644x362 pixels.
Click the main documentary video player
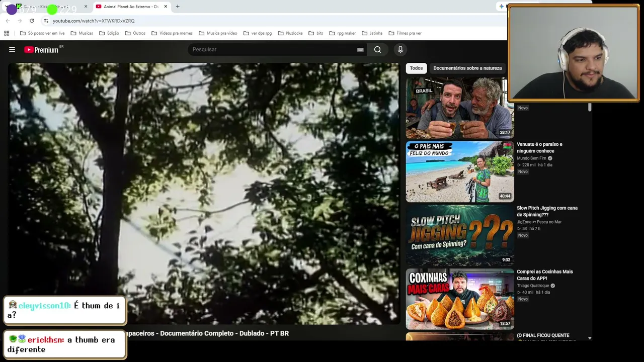coord(204,194)
